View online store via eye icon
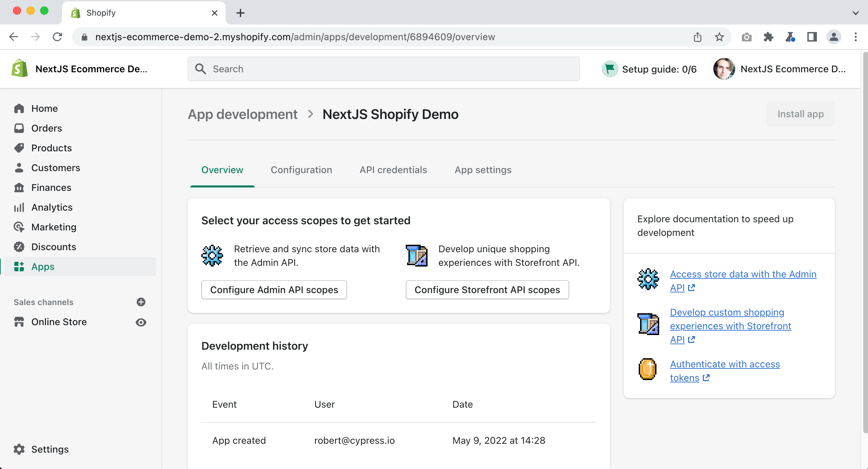Viewport: 868px width, 469px height. (141, 322)
